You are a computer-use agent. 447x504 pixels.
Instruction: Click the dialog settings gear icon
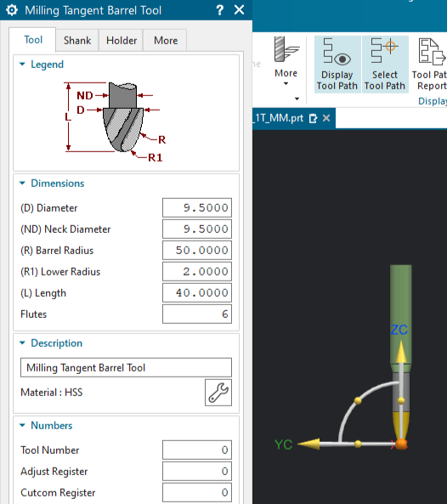click(12, 10)
